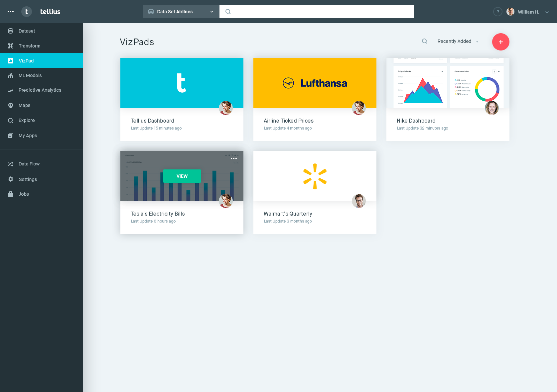
Task: Click the Data Flow shuffle icon
Action: click(11, 164)
